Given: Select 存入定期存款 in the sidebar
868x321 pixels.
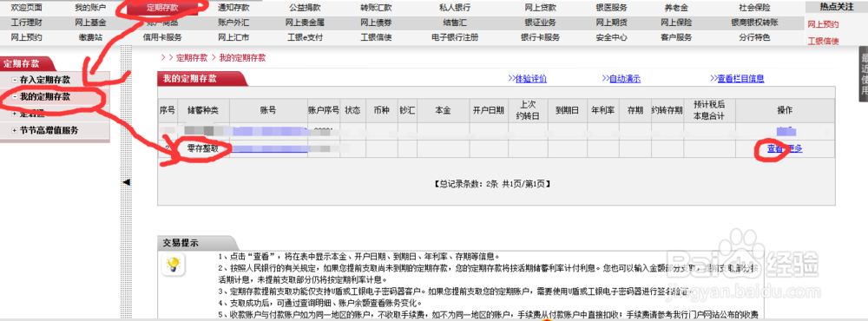Looking at the screenshot, I should [x=45, y=80].
